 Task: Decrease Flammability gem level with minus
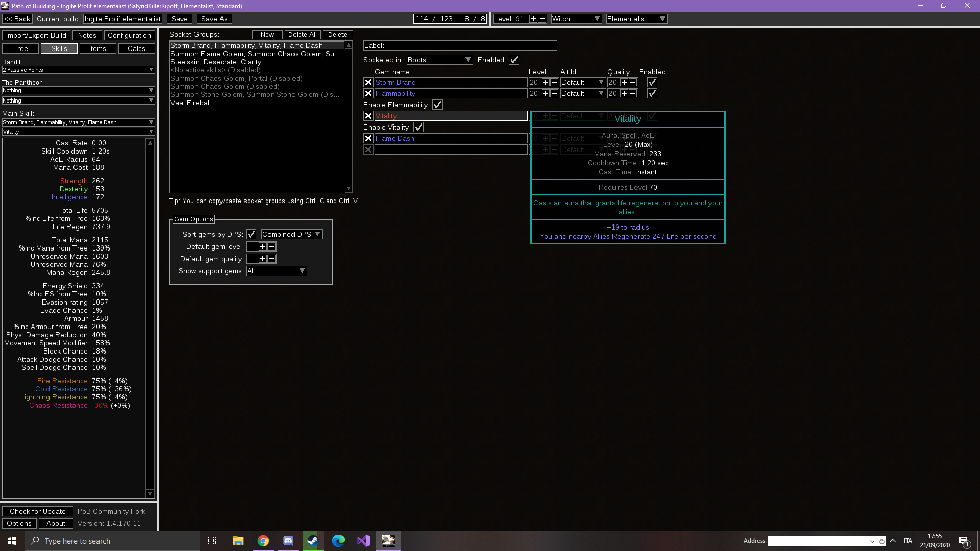click(554, 93)
